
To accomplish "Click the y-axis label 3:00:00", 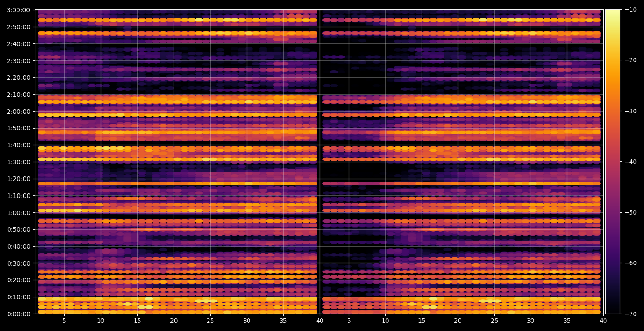I will [19, 10].
